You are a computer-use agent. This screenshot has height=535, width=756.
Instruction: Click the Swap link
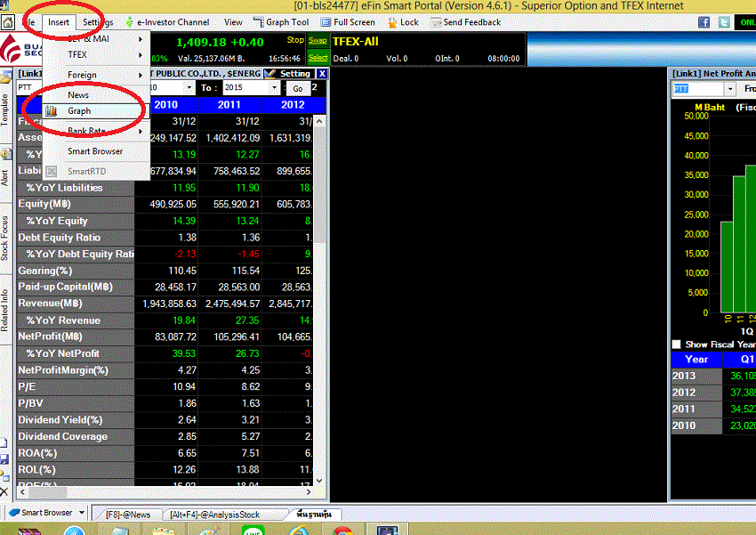318,41
